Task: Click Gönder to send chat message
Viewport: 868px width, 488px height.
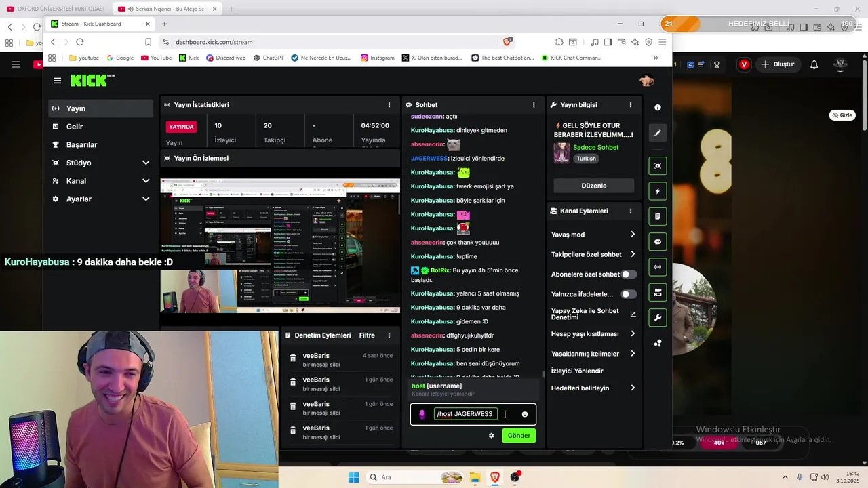Action: click(519, 436)
